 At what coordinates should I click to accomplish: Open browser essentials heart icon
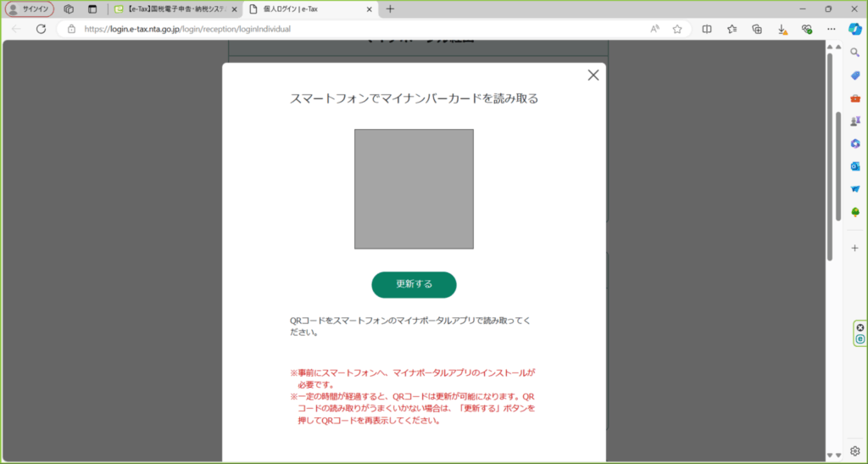click(807, 29)
